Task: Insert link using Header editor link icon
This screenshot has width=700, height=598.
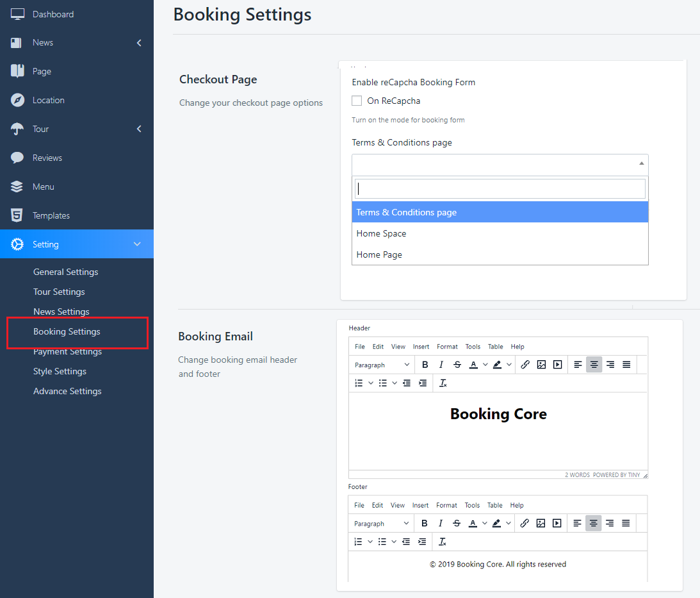Action: (x=525, y=365)
